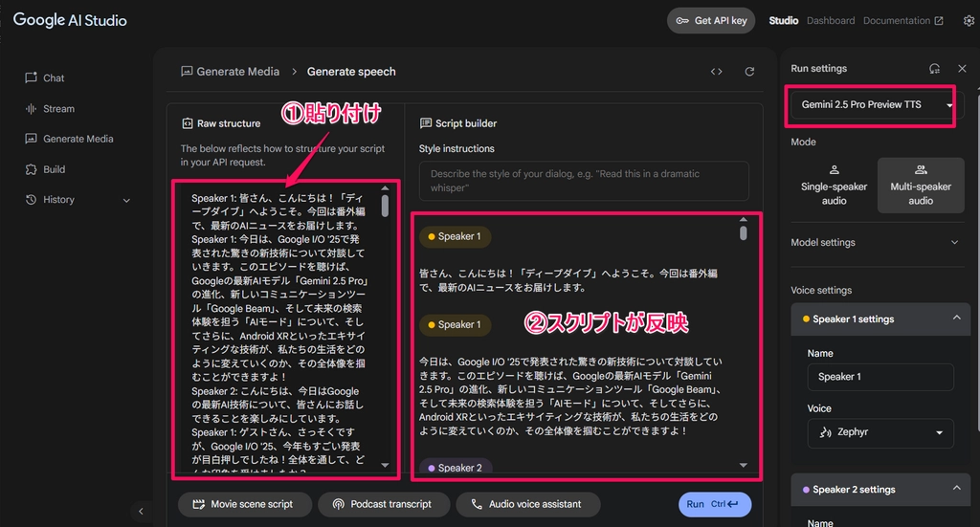Click the Speaker 1 Name input field

click(x=880, y=377)
